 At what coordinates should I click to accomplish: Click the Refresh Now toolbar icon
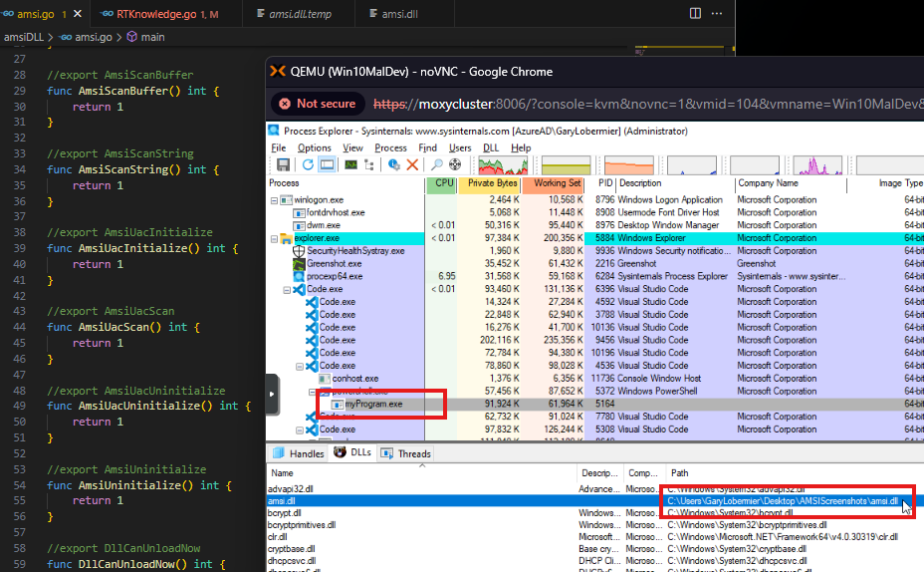click(x=308, y=164)
